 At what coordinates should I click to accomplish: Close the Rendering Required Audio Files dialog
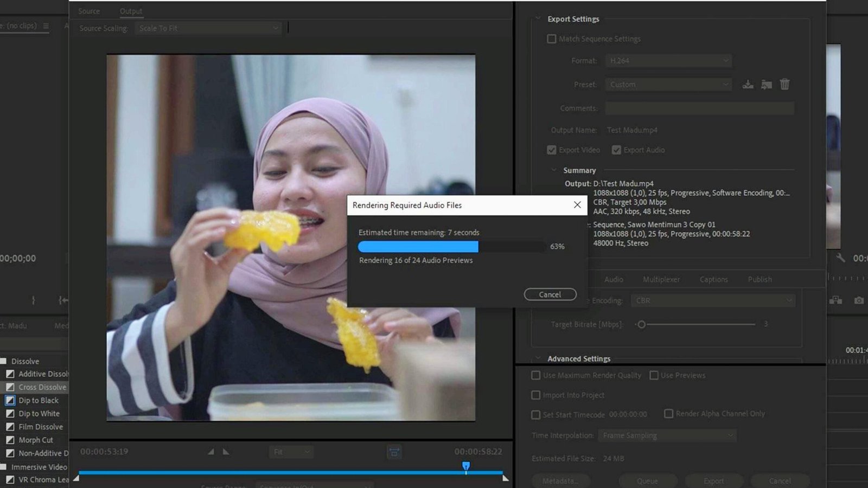click(577, 205)
